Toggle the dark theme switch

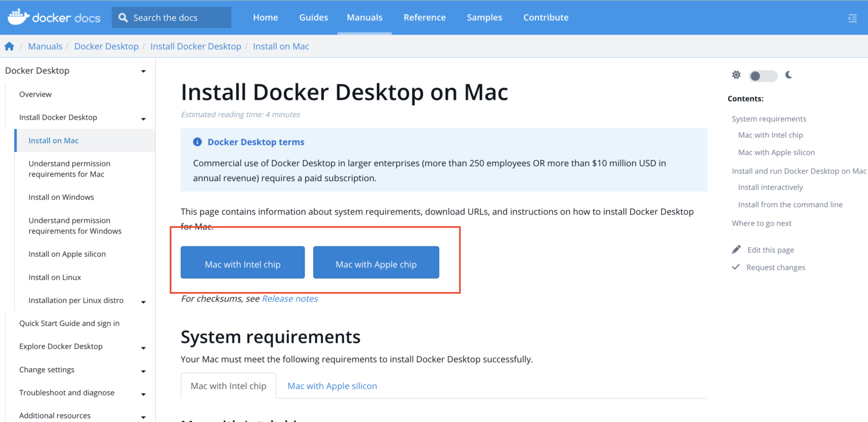pyautogui.click(x=762, y=76)
